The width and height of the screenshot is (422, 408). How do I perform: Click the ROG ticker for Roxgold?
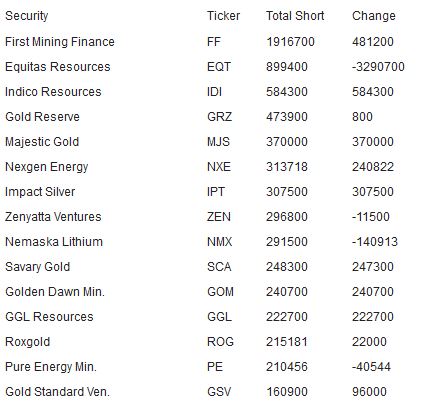click(x=220, y=342)
